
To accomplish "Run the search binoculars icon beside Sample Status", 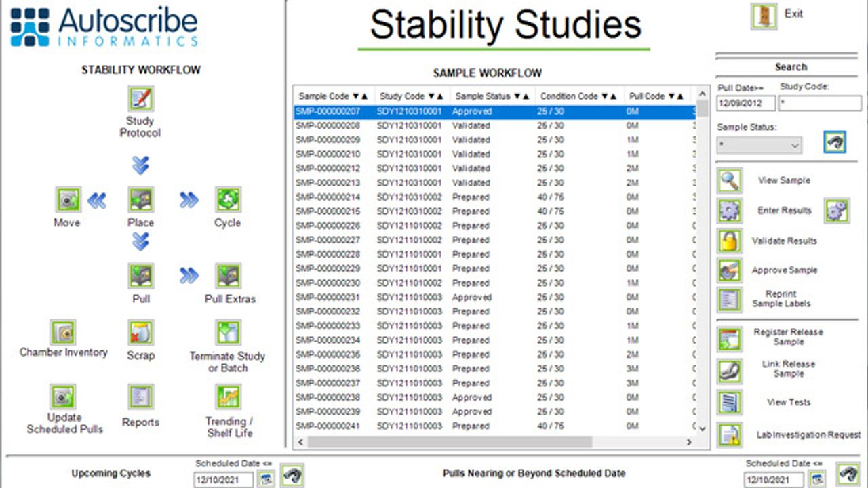I will click(835, 142).
